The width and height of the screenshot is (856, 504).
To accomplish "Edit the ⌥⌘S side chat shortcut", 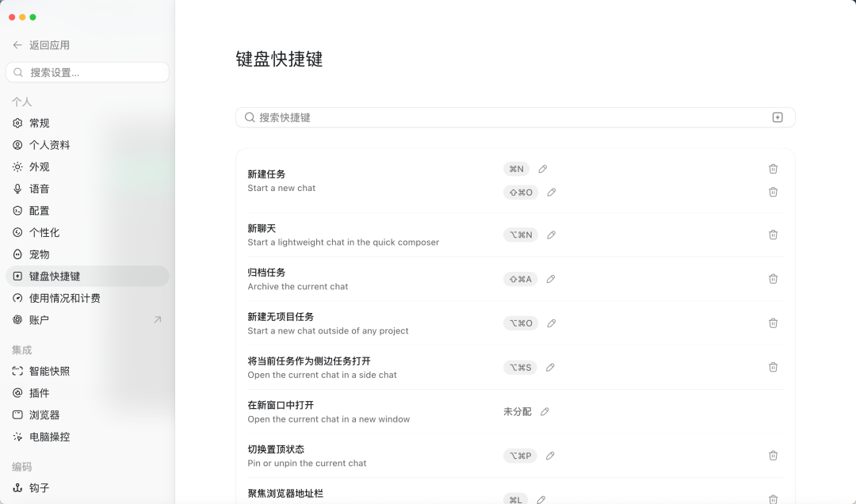I will (550, 368).
